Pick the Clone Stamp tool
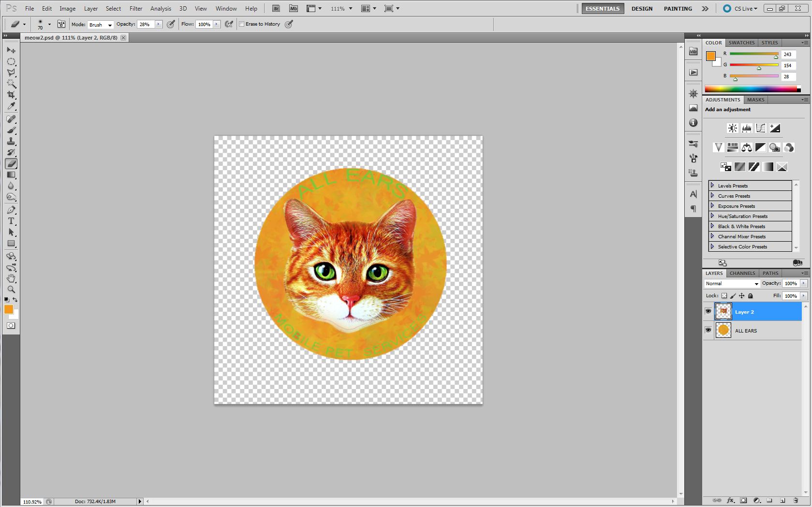Image resolution: width=812 pixels, height=507 pixels. coord(11,141)
